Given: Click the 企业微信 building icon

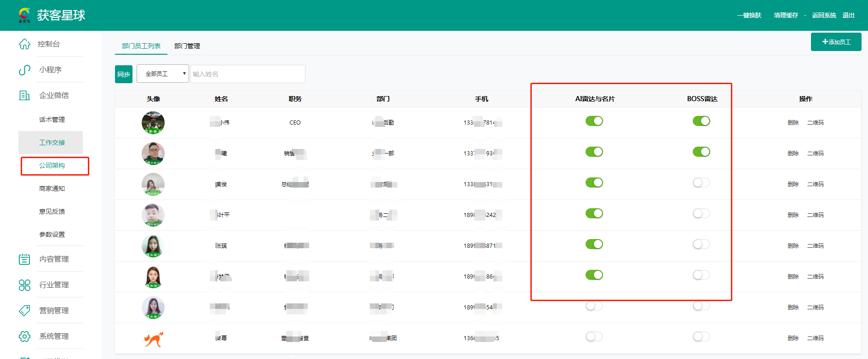Looking at the screenshot, I should 24,95.
